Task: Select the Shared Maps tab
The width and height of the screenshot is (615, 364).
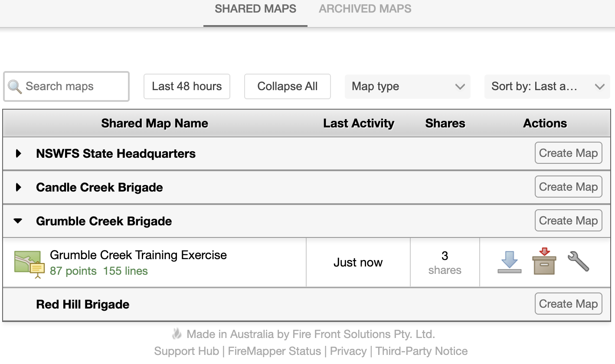Action: pos(255,9)
